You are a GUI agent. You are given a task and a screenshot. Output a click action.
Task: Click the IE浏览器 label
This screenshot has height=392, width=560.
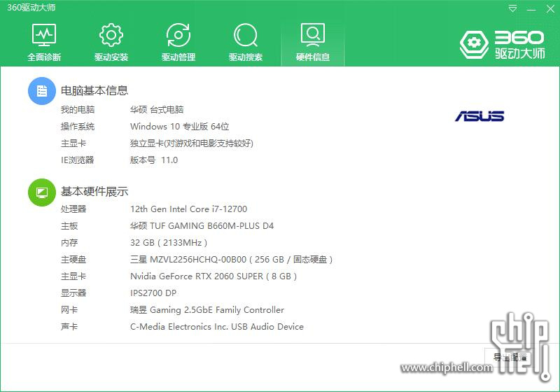click(x=78, y=160)
